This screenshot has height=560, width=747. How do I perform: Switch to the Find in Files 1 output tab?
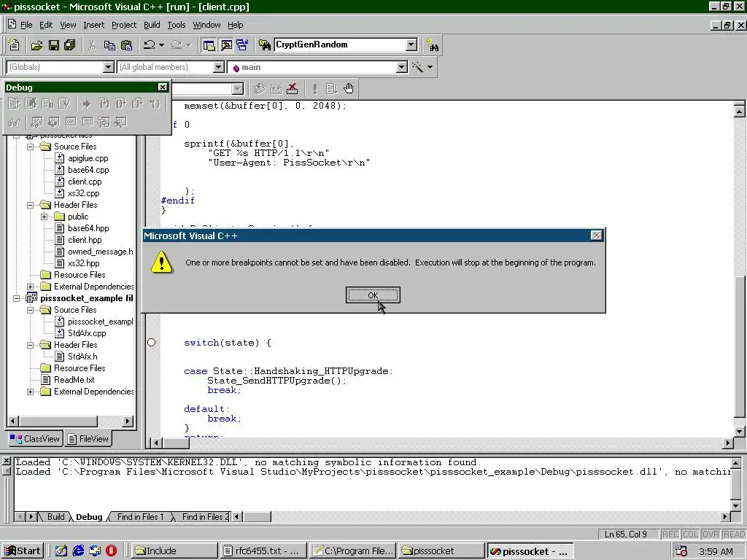click(140, 517)
